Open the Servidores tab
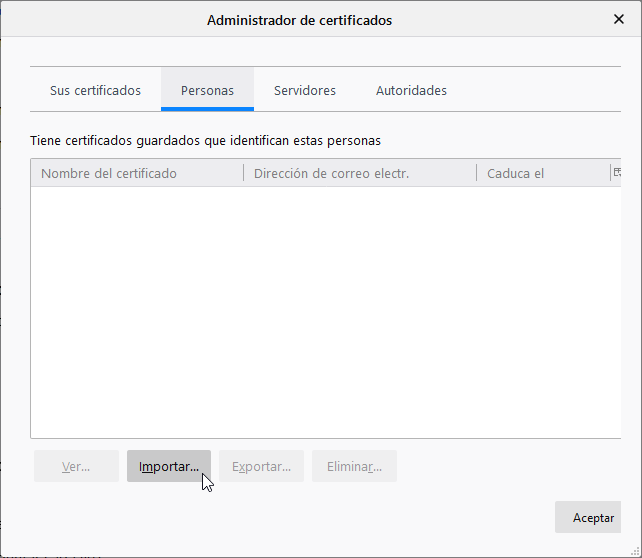The height and width of the screenshot is (558, 642). (305, 90)
